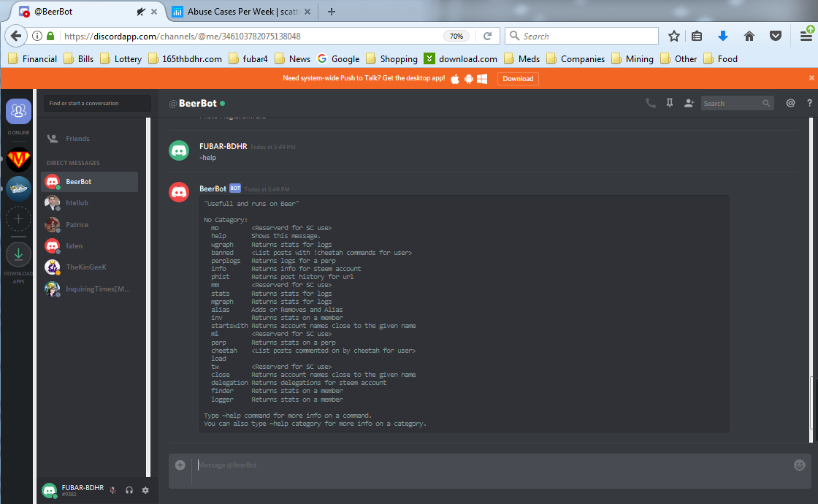Open user settings gear

tap(145, 490)
